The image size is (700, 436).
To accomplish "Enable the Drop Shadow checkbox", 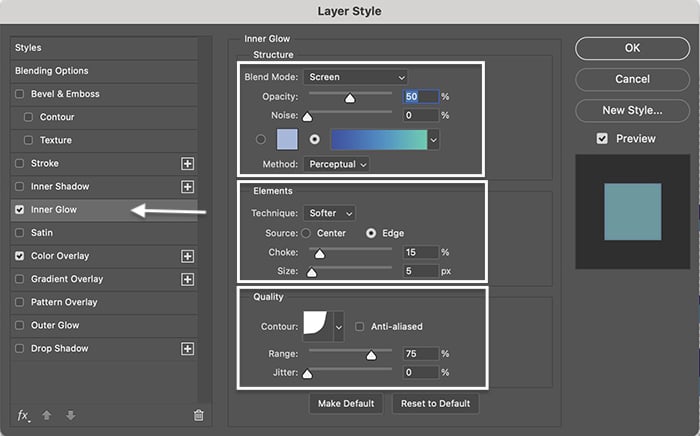I will [20, 349].
